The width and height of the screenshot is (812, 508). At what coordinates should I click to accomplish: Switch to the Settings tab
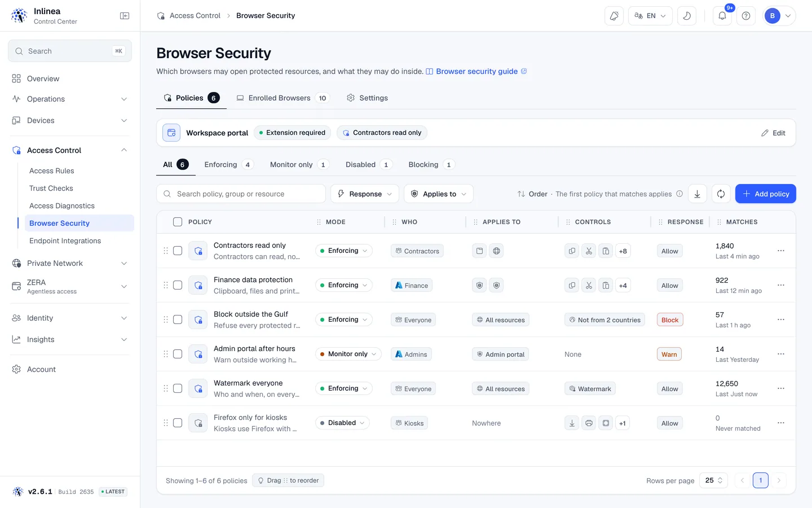coord(367,98)
